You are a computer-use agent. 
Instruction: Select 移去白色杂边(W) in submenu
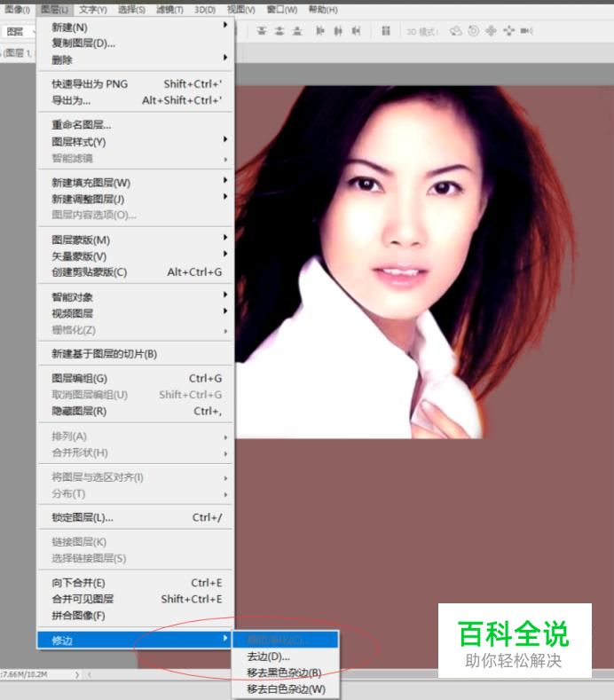(286, 689)
